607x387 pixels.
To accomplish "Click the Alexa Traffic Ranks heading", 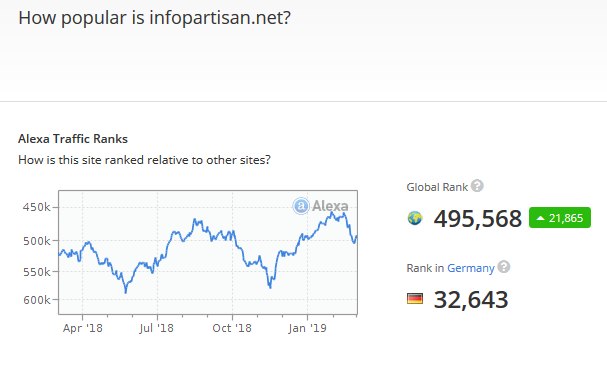I will point(73,139).
